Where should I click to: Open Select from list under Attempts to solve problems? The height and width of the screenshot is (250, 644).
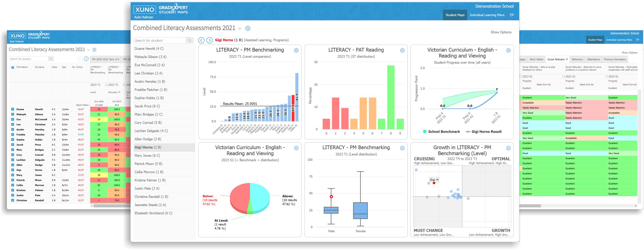click(x=586, y=85)
